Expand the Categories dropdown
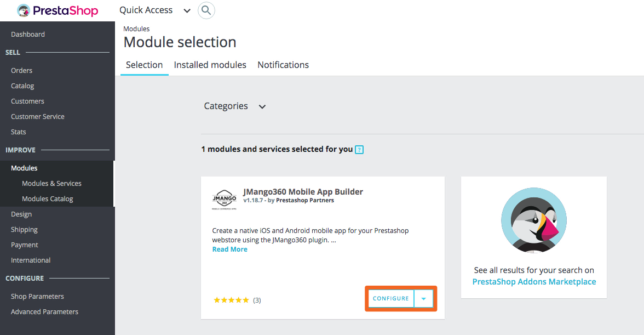The width and height of the screenshot is (644, 335). point(235,106)
